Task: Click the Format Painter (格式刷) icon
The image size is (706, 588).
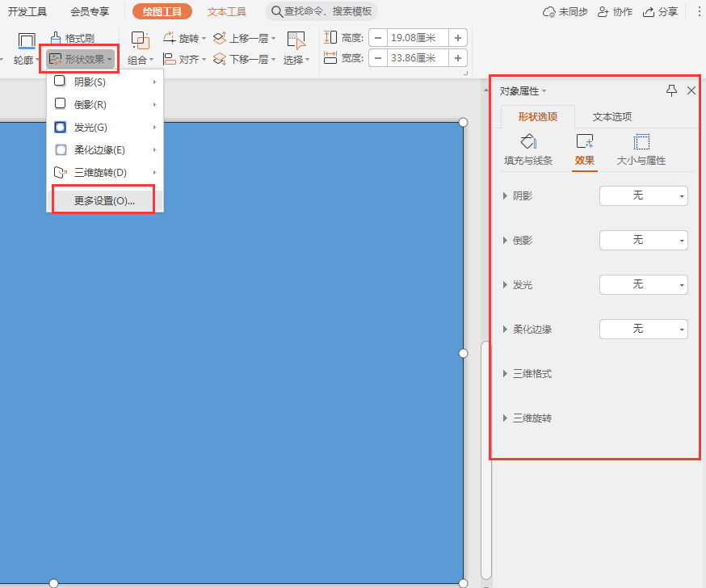Action: [56, 38]
